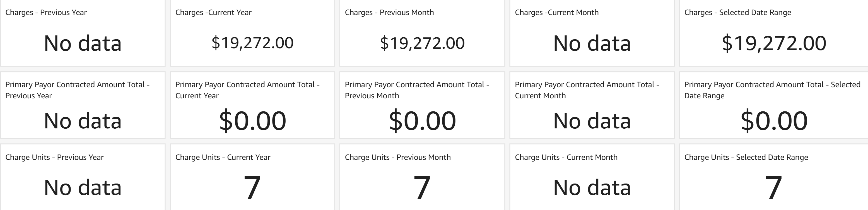Viewport: 868px width, 210px height.
Task: Select Primary Payor Contracted Current Month No data
Action: [x=592, y=121]
